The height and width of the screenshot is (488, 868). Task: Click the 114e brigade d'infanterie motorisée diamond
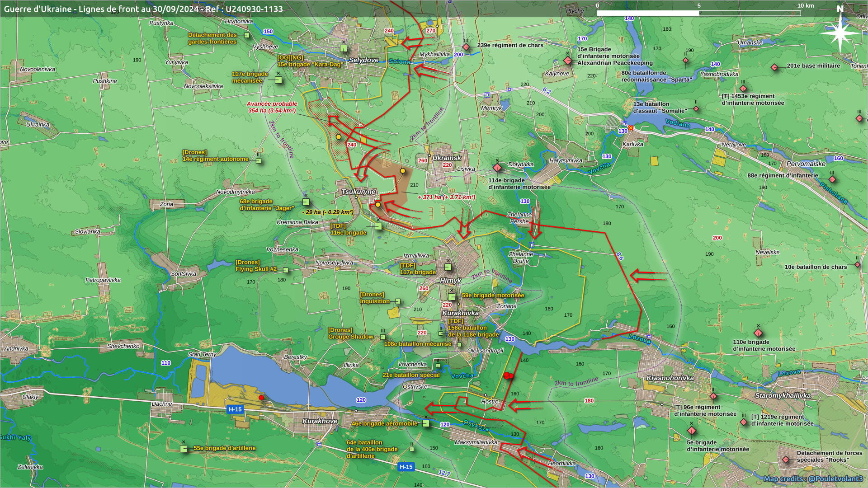[497, 168]
